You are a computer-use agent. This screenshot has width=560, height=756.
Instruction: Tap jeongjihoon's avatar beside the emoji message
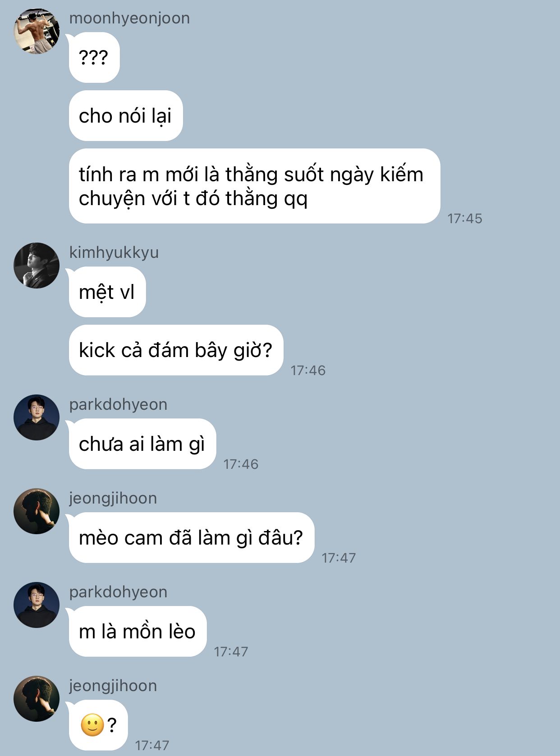click(x=37, y=699)
